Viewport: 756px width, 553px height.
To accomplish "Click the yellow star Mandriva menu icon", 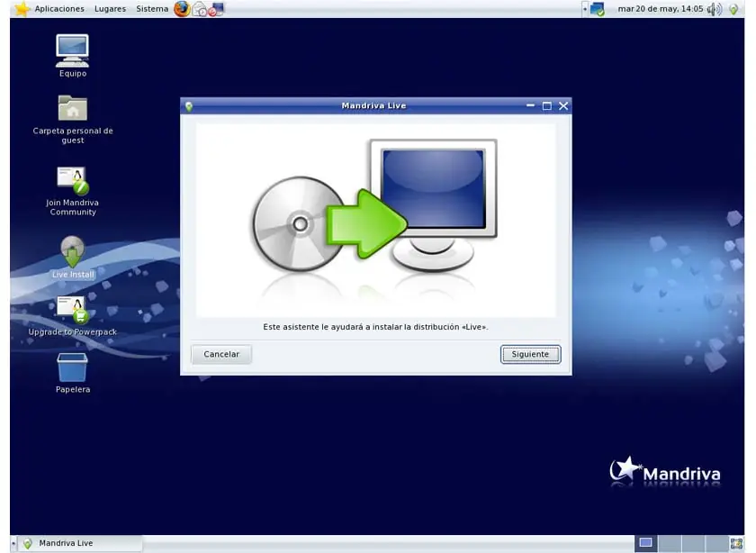I will (22, 9).
